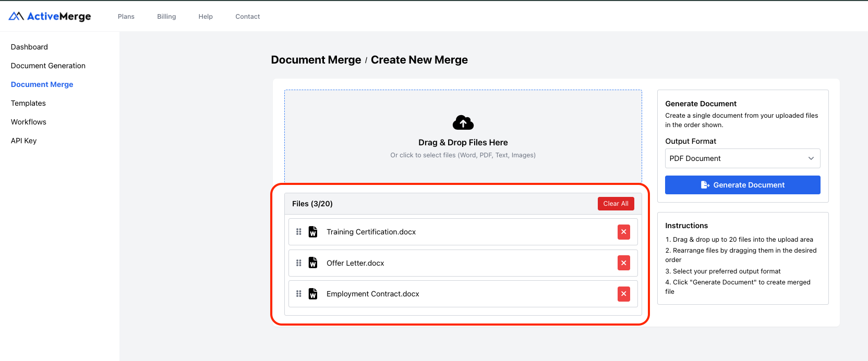This screenshot has width=868, height=361.
Task: Click the Generate Document button
Action: point(743,185)
